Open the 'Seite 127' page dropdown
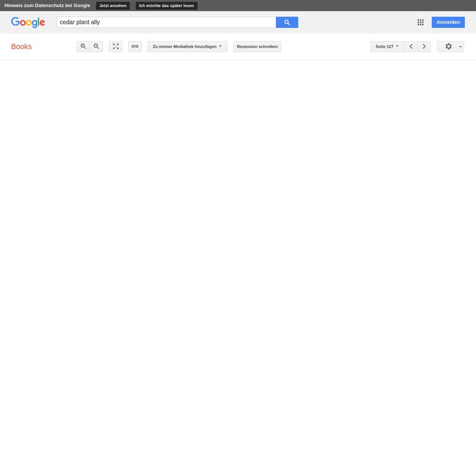476x476 pixels. [x=387, y=47]
